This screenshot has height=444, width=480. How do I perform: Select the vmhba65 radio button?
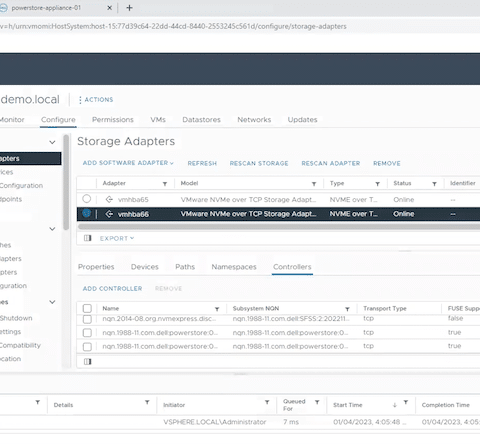[x=87, y=199]
